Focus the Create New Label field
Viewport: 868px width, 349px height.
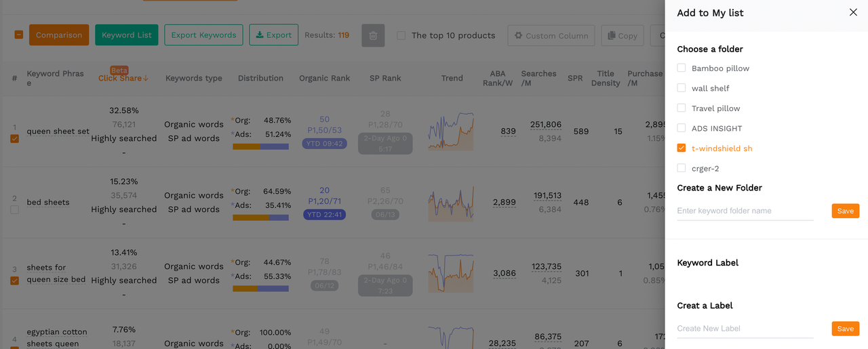click(x=745, y=329)
